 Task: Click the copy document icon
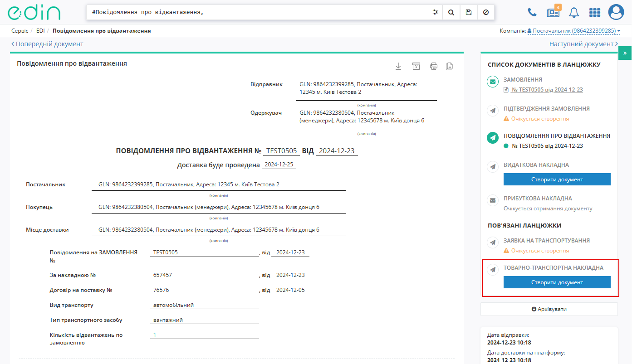[449, 66]
